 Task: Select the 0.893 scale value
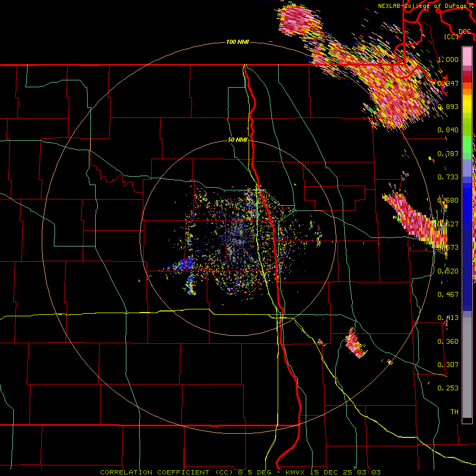tap(448, 106)
